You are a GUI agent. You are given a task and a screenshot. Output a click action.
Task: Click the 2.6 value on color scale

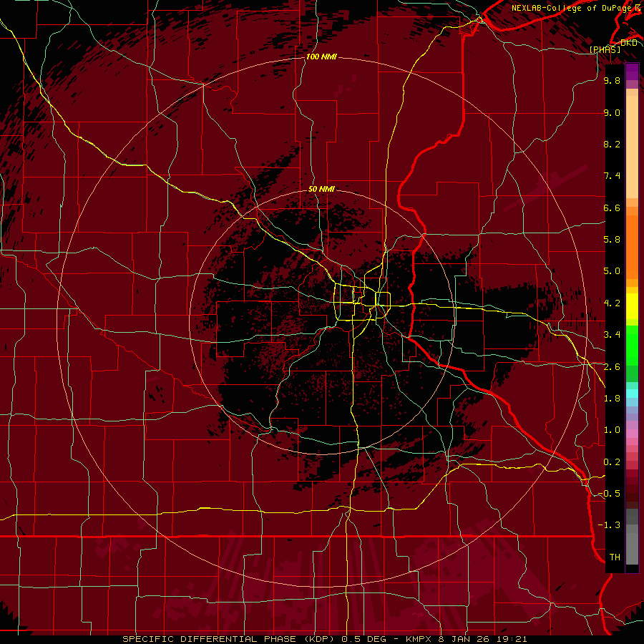coord(612,367)
